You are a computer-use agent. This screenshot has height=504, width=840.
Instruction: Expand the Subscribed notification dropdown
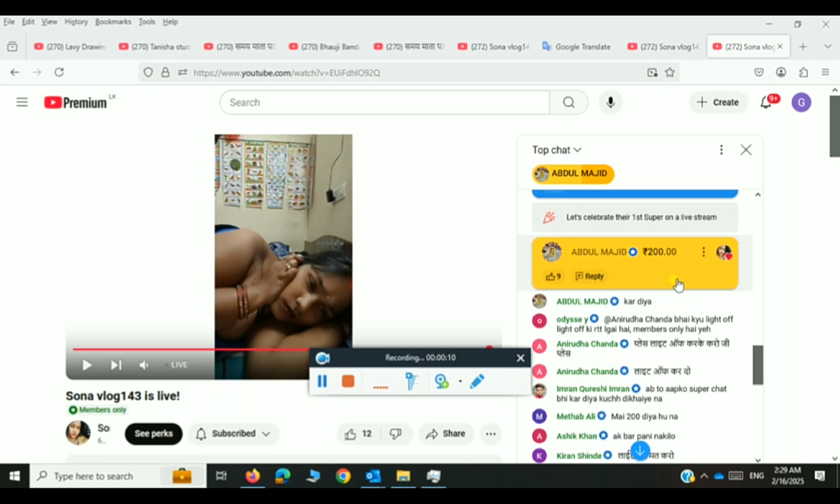[x=266, y=434]
